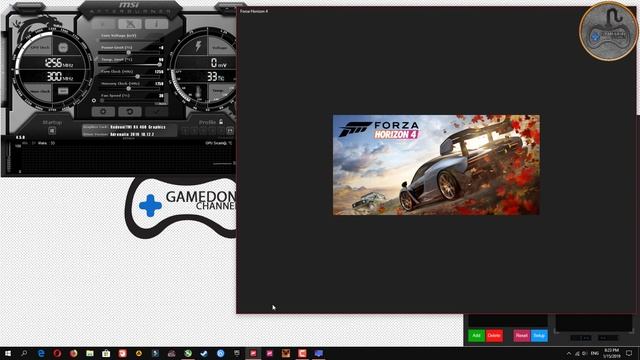Select profile slot 5 in Afterburner
This screenshot has height=360, width=640.
pos(221,131)
